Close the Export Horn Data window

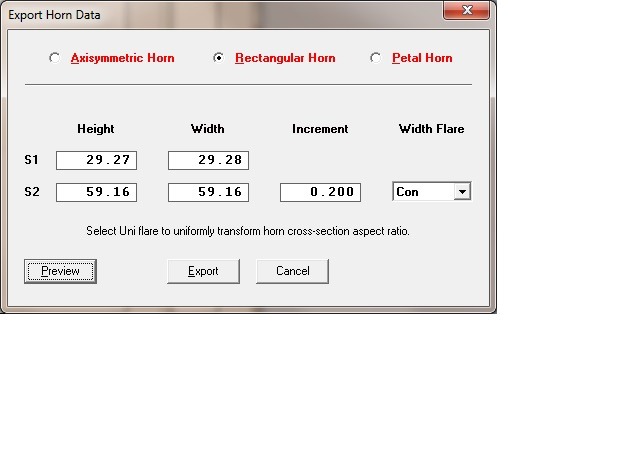467,10
